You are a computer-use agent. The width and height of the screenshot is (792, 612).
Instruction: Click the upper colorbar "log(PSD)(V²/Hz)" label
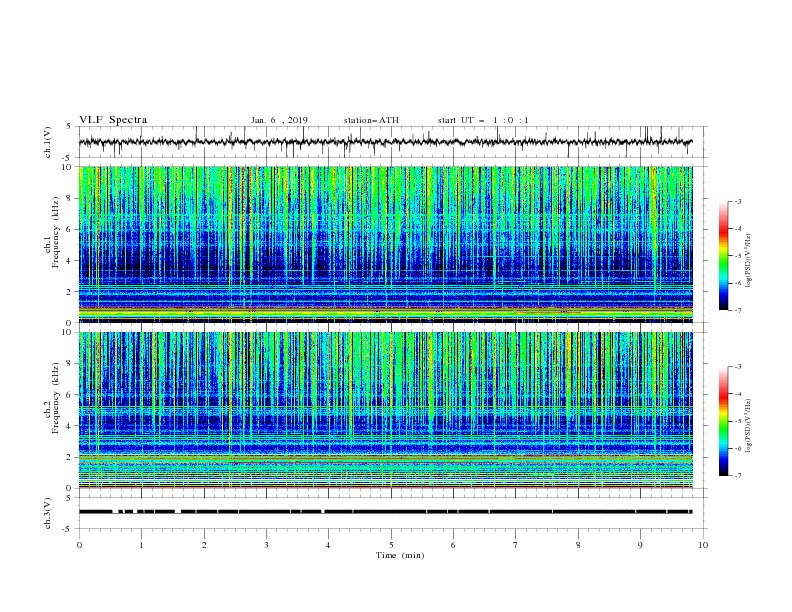(x=748, y=261)
